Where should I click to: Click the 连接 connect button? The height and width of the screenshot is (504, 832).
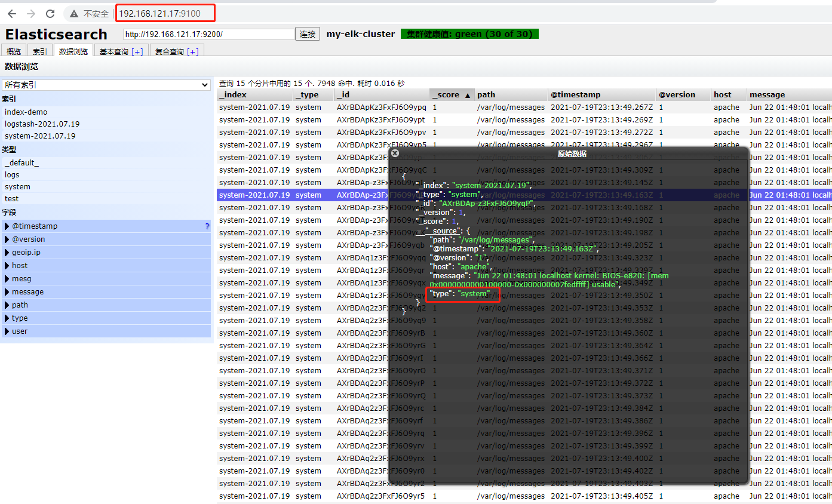308,34
